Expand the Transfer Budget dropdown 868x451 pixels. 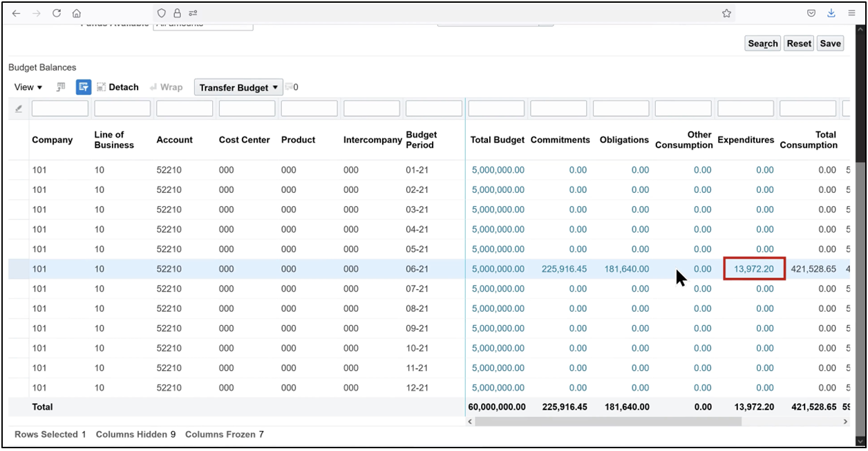274,86
